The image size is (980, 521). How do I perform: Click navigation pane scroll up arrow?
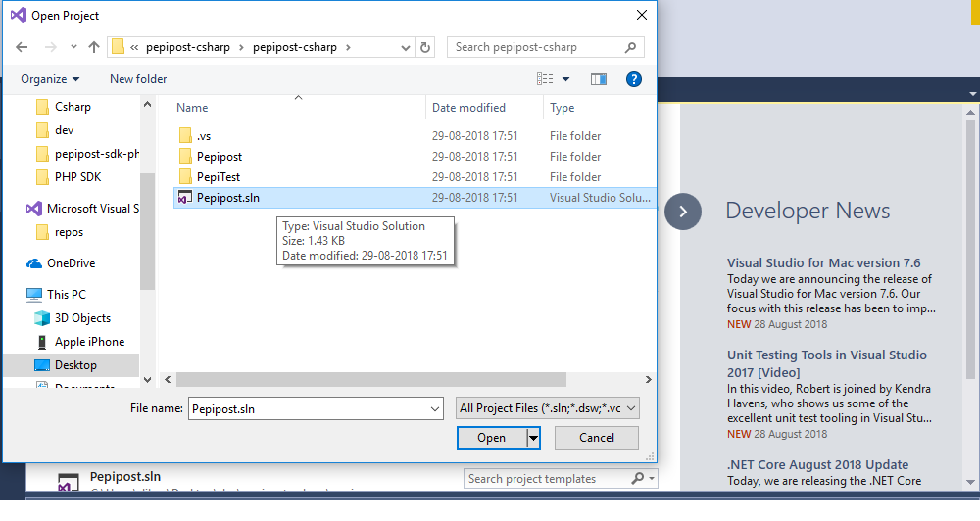148,105
